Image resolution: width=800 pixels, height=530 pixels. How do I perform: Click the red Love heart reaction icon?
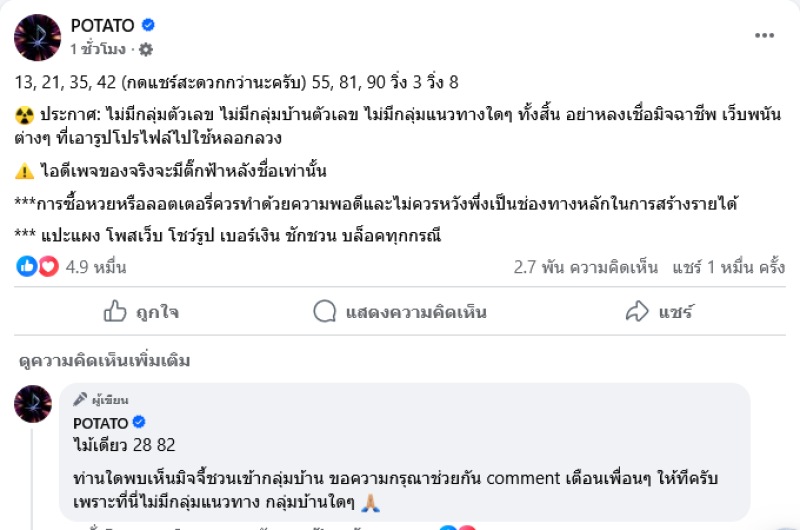[x=48, y=267]
